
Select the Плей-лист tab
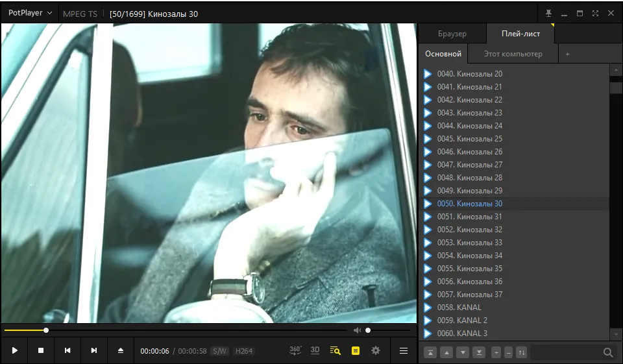point(520,34)
